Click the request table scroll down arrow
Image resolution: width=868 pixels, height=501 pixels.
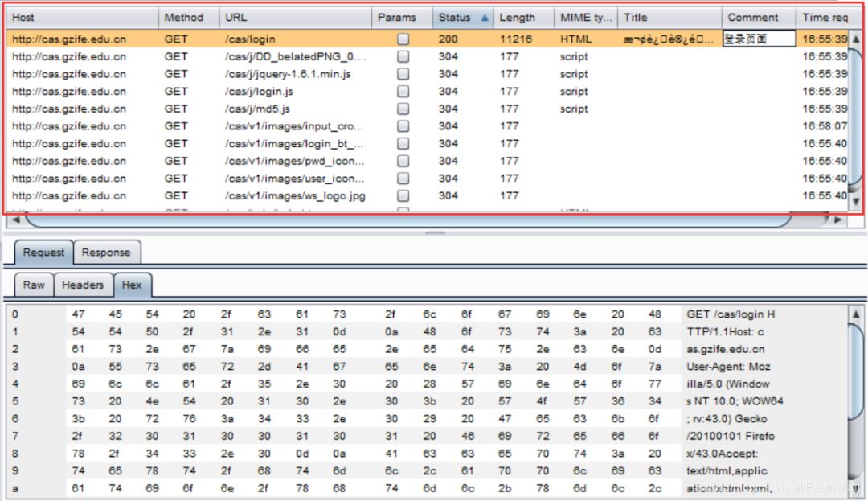pyautogui.click(x=855, y=201)
